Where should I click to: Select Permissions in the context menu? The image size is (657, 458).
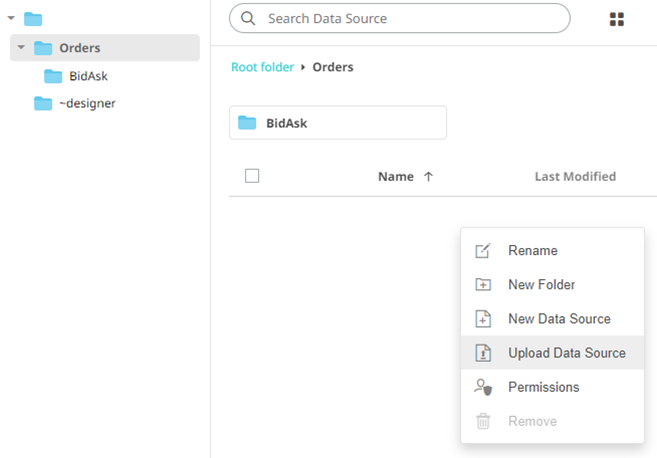coord(543,387)
